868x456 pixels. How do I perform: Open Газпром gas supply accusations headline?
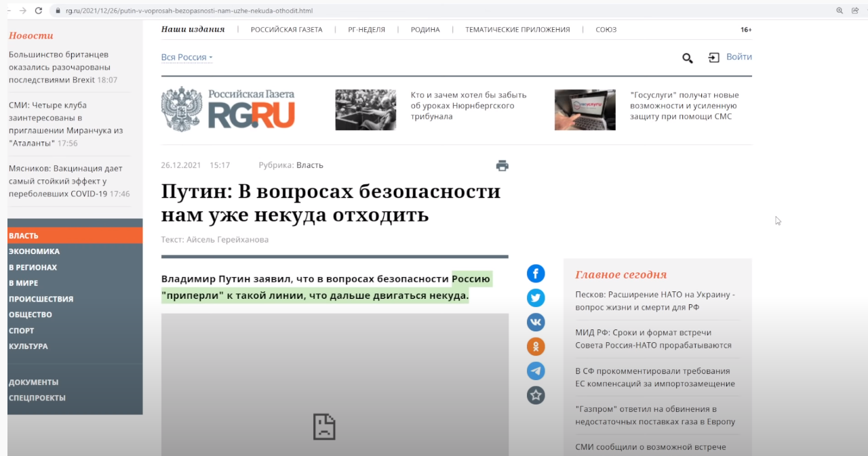point(655,415)
